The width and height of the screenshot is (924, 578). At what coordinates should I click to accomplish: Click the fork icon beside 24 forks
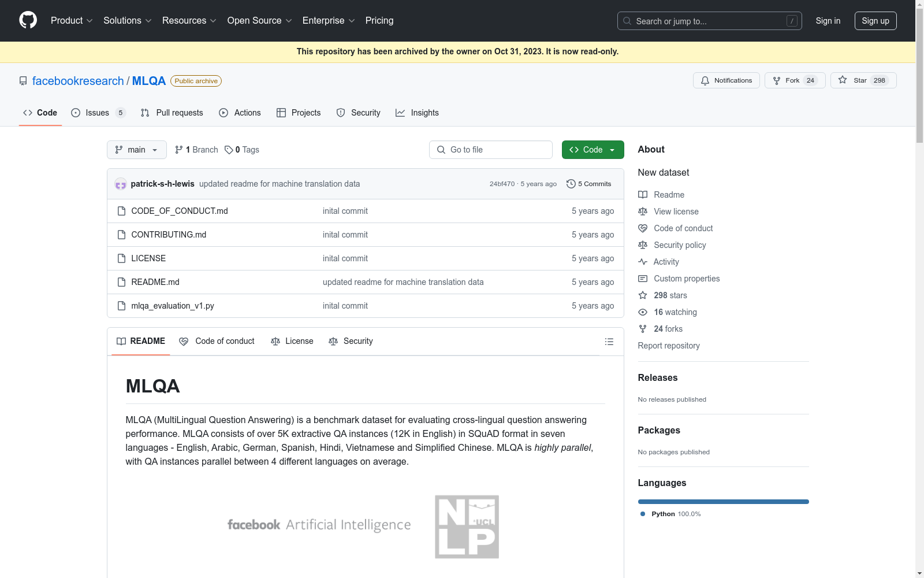pyautogui.click(x=643, y=329)
